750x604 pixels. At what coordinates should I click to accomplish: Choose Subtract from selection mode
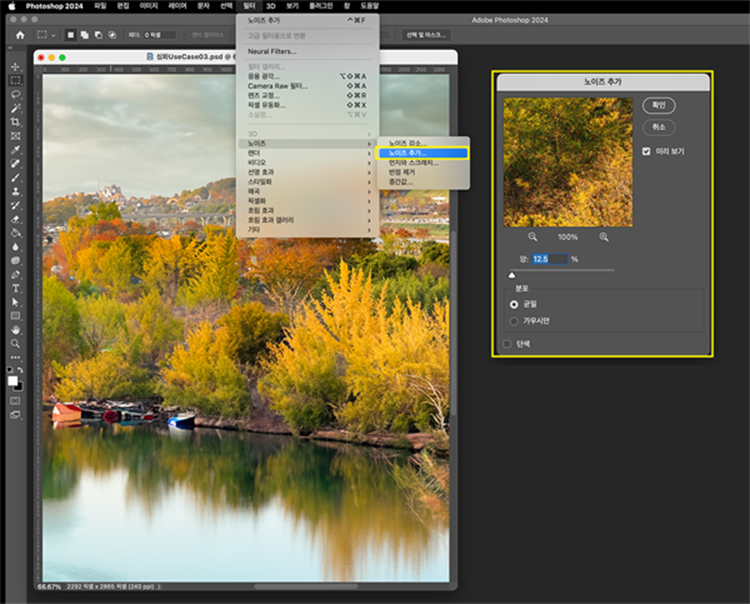tap(99, 35)
